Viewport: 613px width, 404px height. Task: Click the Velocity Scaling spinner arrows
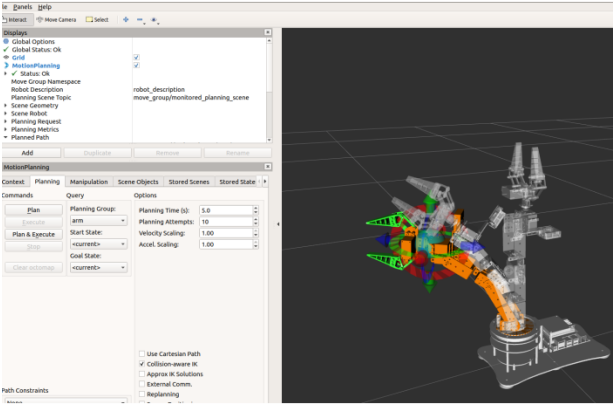click(x=255, y=232)
